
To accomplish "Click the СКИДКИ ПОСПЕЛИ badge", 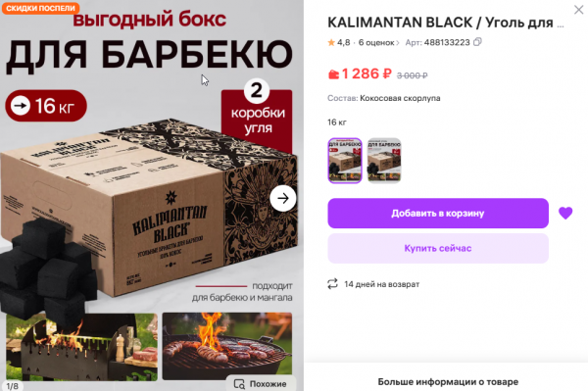I will pyautogui.click(x=40, y=8).
